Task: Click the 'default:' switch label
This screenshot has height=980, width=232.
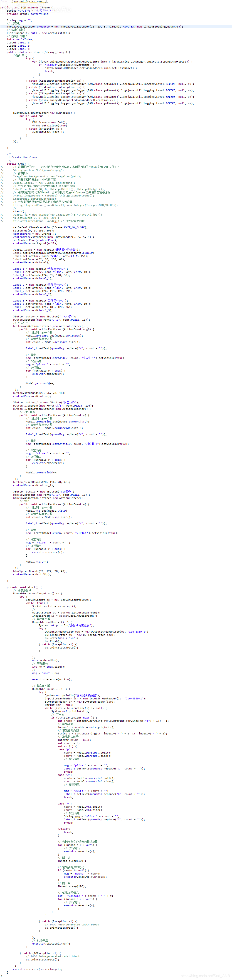Action: pyautogui.click(x=64, y=829)
